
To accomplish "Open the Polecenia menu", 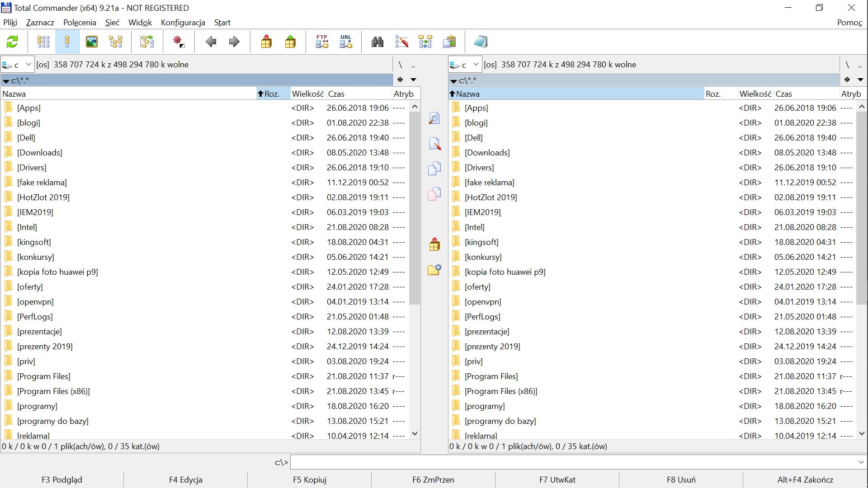I will coord(80,23).
